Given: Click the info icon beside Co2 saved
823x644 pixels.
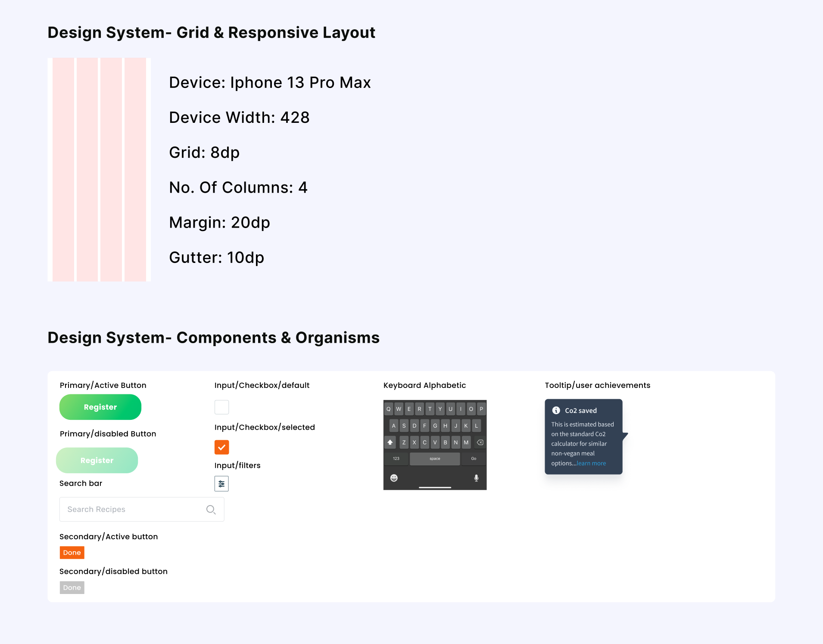Looking at the screenshot, I should 556,410.
